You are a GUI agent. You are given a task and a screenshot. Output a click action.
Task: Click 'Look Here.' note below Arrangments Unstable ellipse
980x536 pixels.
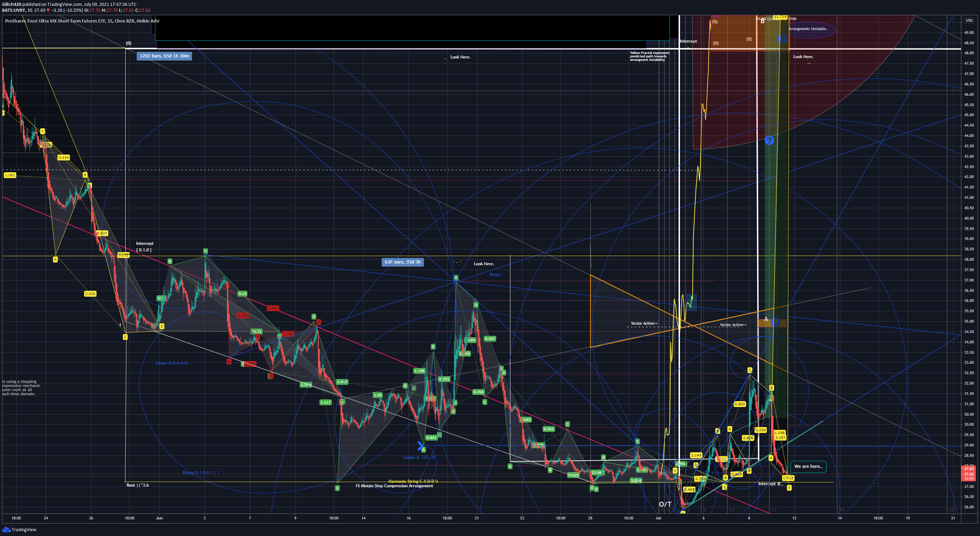coord(803,57)
